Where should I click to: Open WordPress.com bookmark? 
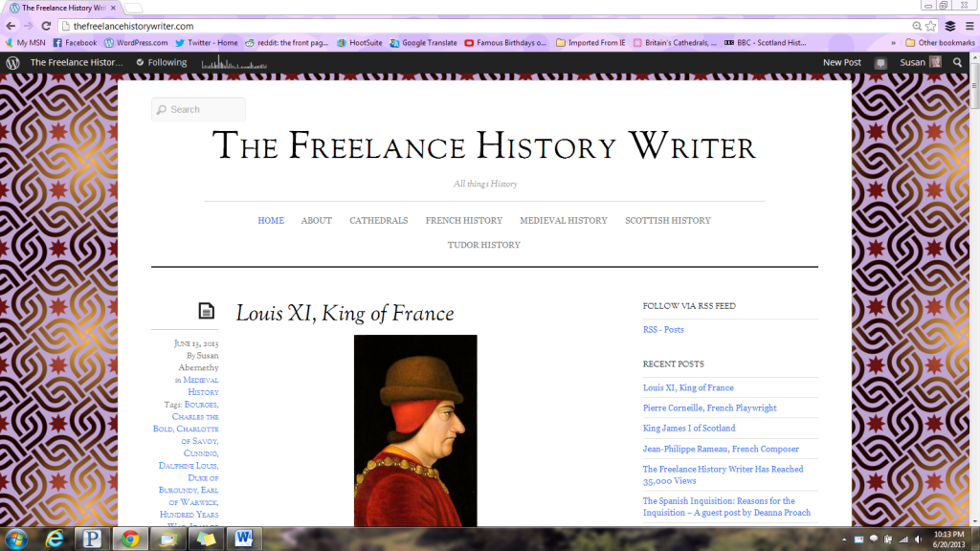click(136, 42)
